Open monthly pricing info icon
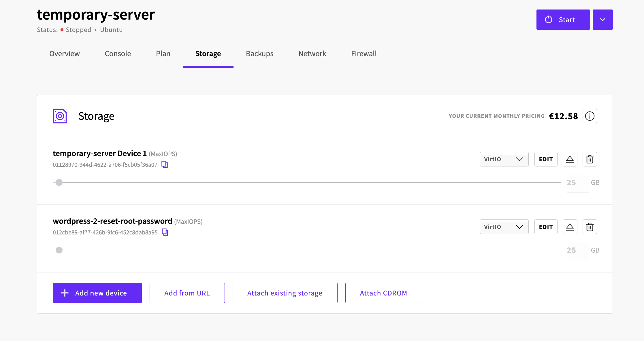The height and width of the screenshot is (341, 644). tap(590, 116)
